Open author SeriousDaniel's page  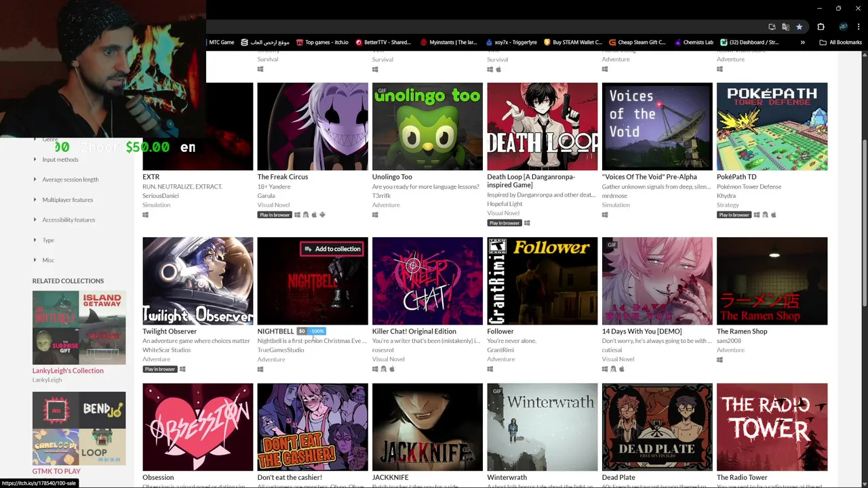tap(161, 196)
